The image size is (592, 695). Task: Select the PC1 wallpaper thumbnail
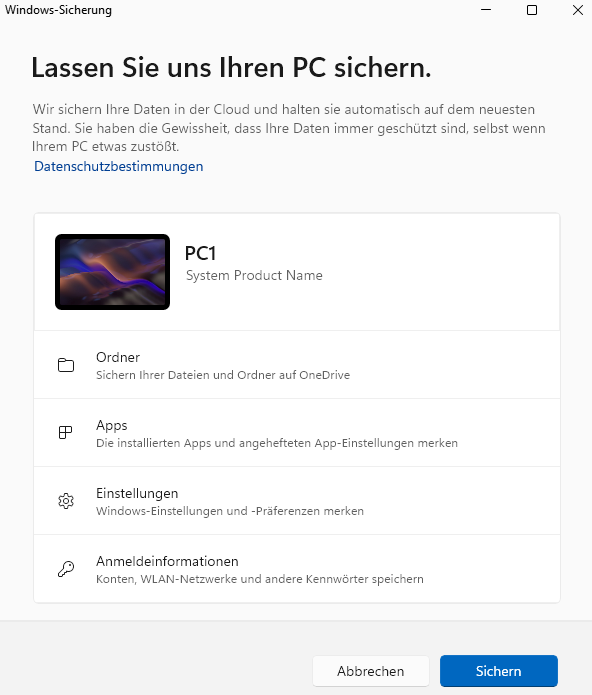tap(113, 272)
